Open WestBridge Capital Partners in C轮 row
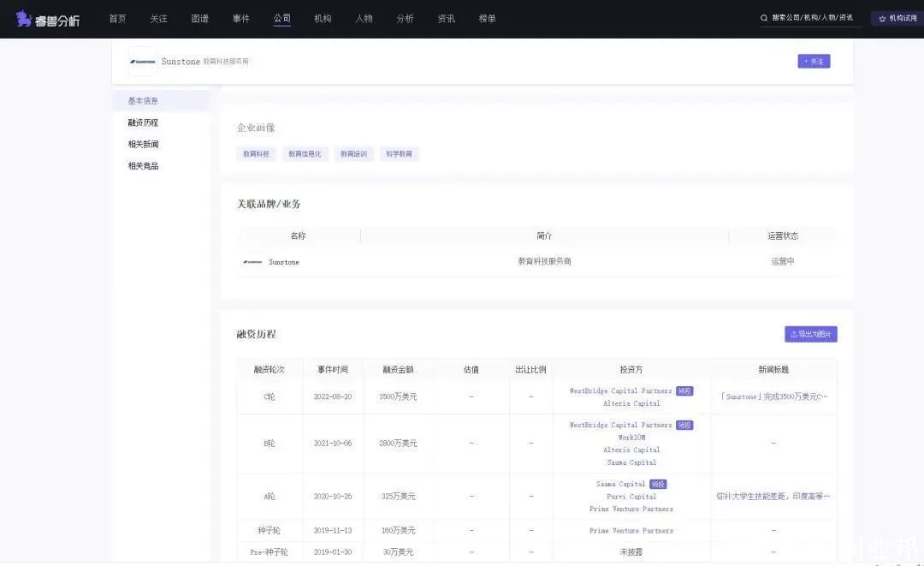This screenshot has width=924, height=566. 620,391
